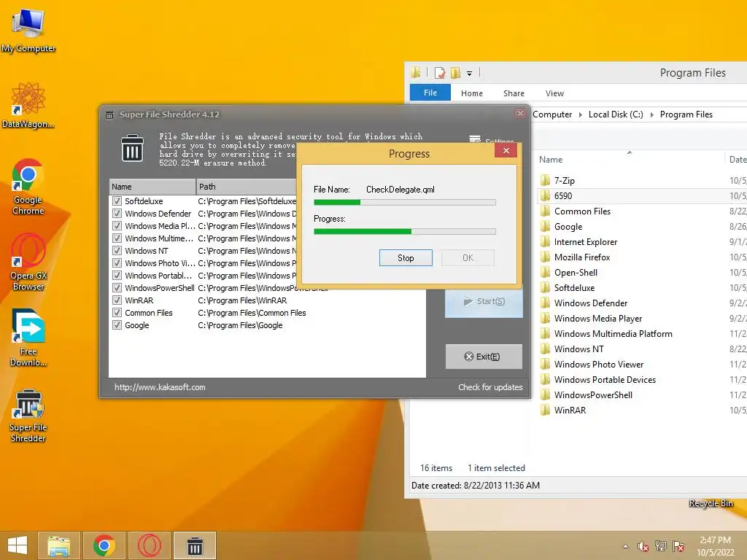
Task: Uncheck the Windows Photo Vi... checkbox
Action: point(117,262)
